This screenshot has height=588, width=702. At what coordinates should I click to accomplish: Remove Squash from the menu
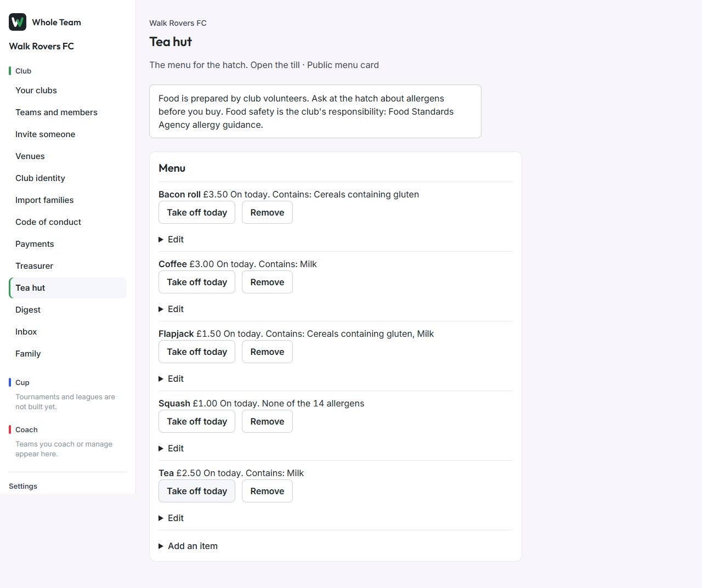[267, 422]
